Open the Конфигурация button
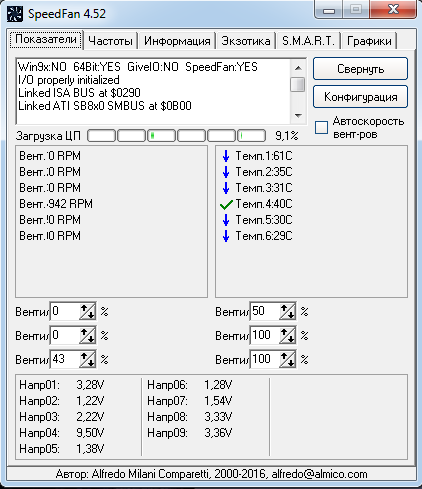The image size is (422, 489). (x=360, y=97)
